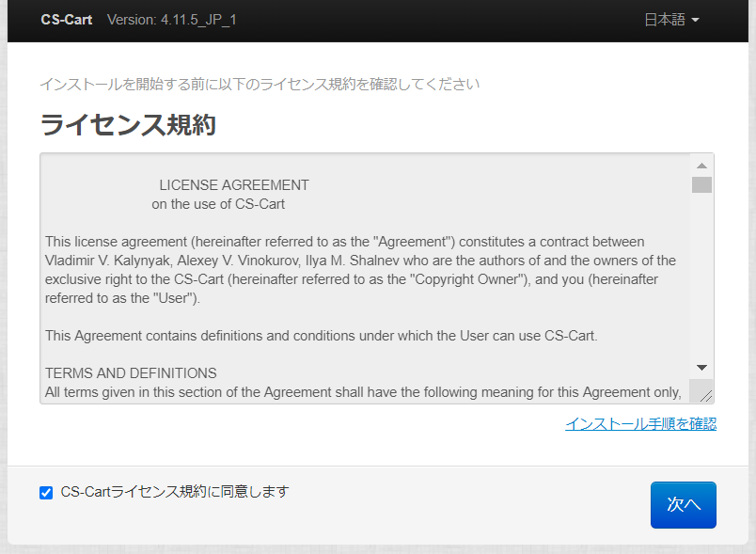Click the ライセンス規約 heading
The height and width of the screenshot is (554, 756).
point(128,125)
